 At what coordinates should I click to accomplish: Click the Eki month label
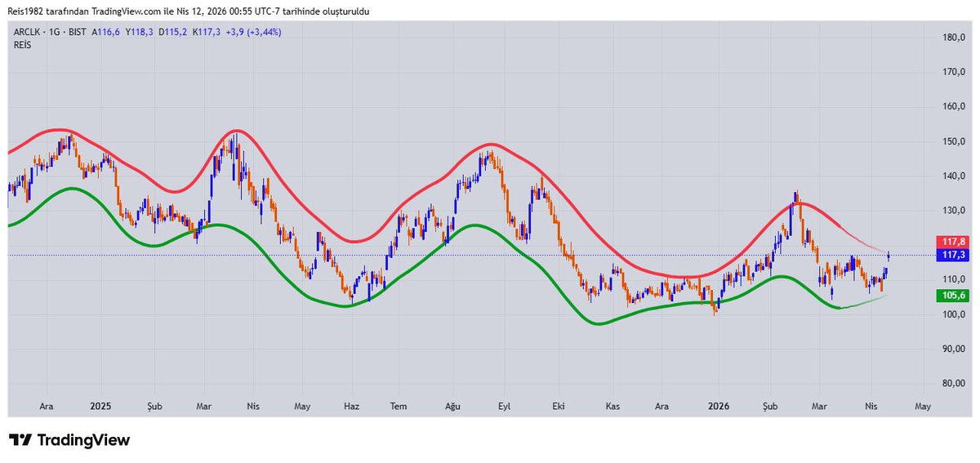click(559, 406)
